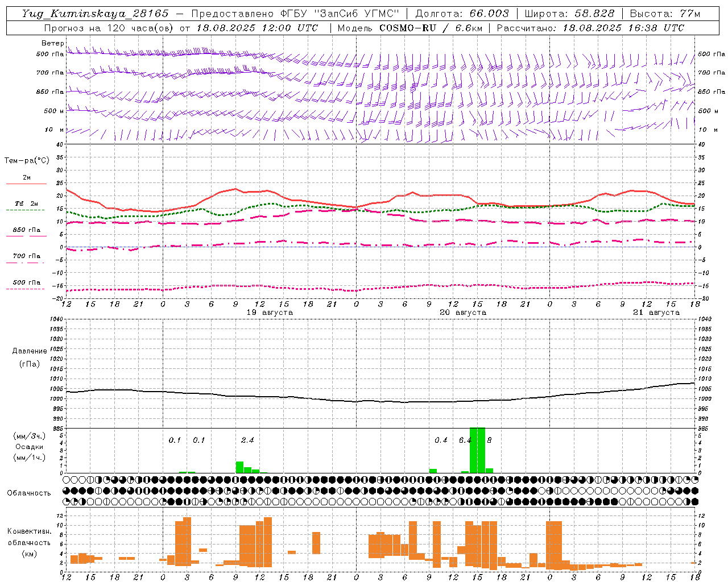
Task: Click the Облачность panel label
Action: (28, 493)
